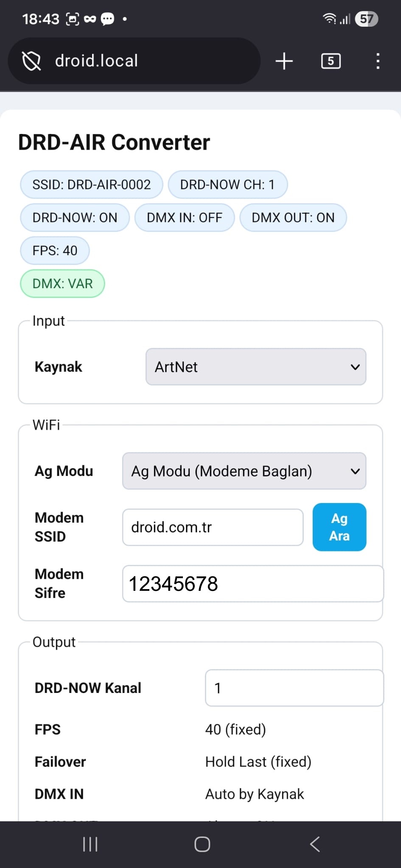This screenshot has width=401, height=868.
Task: Toggle the DMX OUT: ON badge
Action: tap(293, 217)
